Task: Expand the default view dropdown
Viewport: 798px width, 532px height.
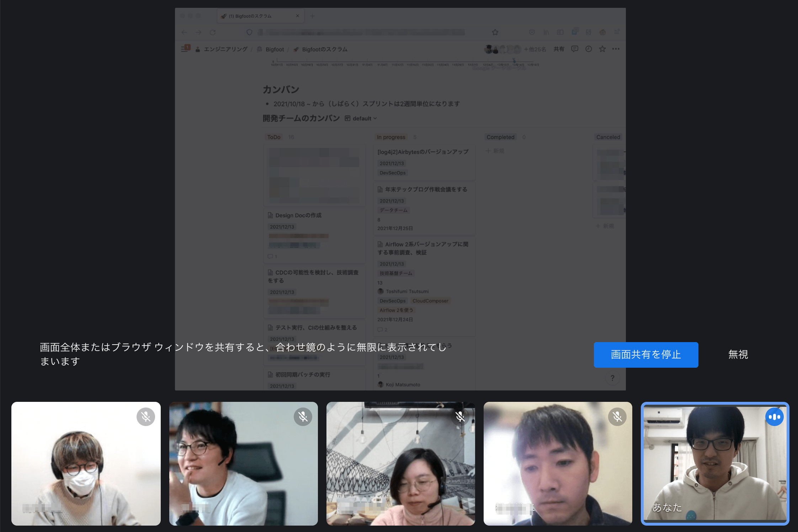Action: tap(361, 118)
